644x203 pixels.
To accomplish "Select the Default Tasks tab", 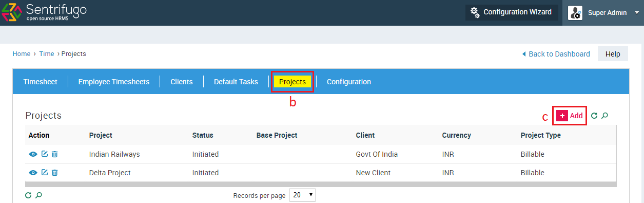I will [x=236, y=82].
